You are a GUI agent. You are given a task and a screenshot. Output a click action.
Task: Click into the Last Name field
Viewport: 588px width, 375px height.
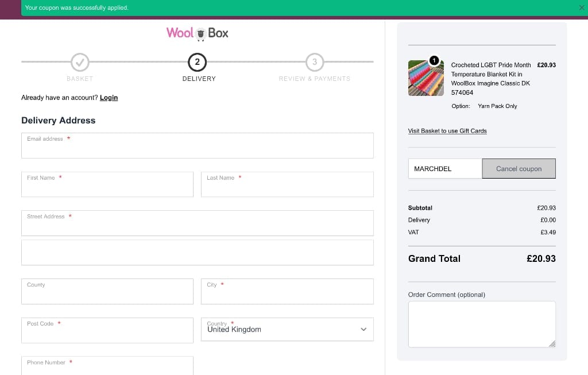click(287, 184)
